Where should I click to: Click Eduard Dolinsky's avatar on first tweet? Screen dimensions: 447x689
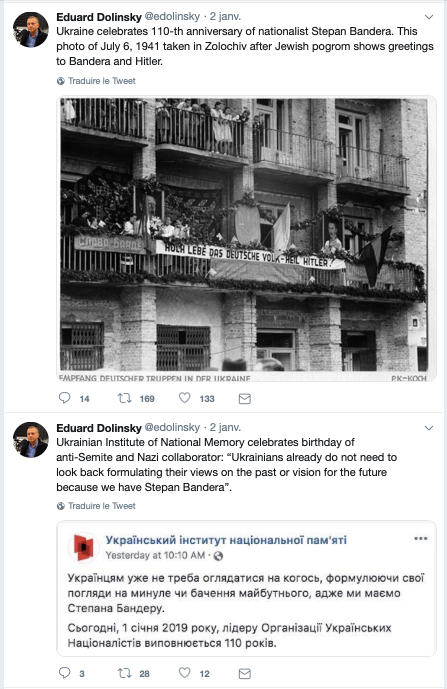(x=31, y=29)
